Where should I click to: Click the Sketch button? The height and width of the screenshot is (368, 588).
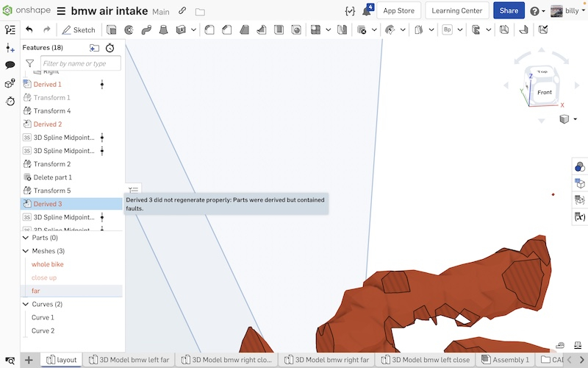[79, 29]
